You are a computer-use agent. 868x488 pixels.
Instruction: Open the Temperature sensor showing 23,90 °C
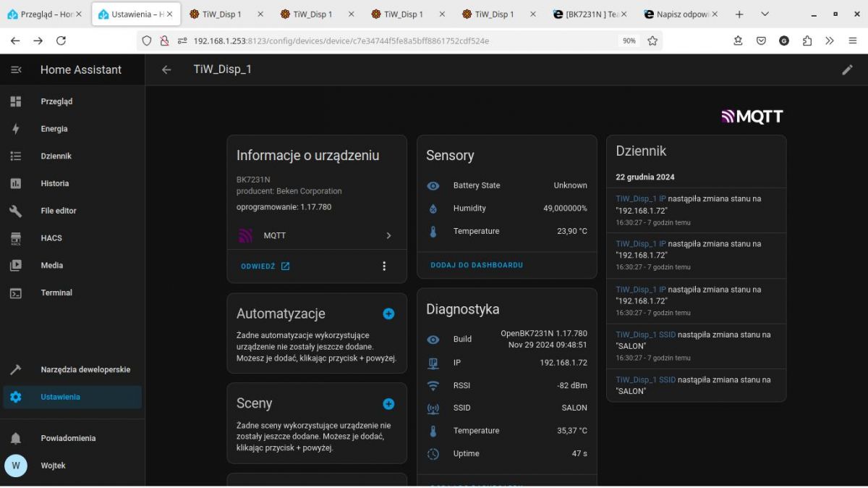click(x=506, y=231)
